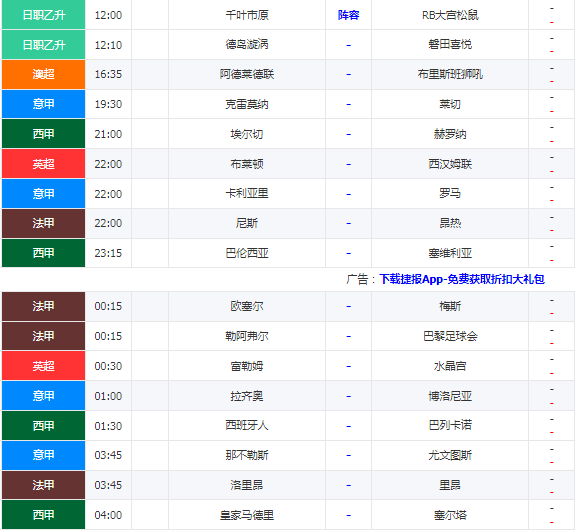Click home team 洛里昂
Viewport: 575px width, 532px height.
pos(247,485)
